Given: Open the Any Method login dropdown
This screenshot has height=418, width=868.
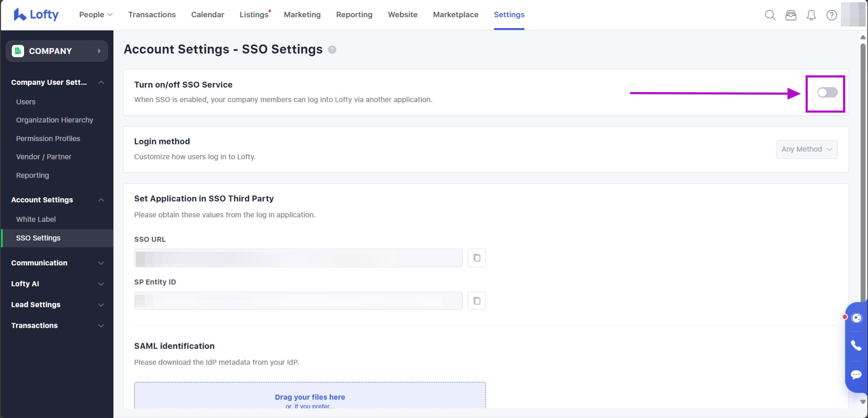Looking at the screenshot, I should pyautogui.click(x=807, y=149).
